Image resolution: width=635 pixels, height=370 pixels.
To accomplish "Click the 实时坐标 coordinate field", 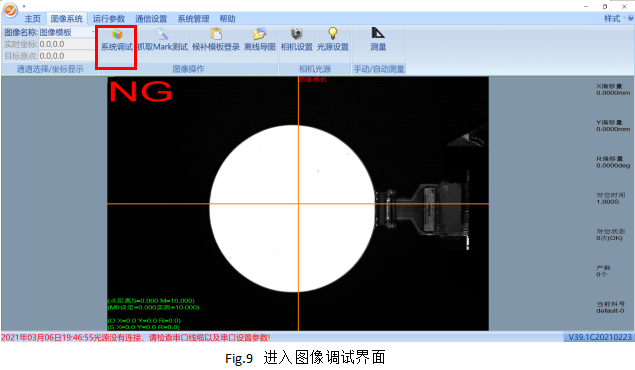I will (x=67, y=44).
